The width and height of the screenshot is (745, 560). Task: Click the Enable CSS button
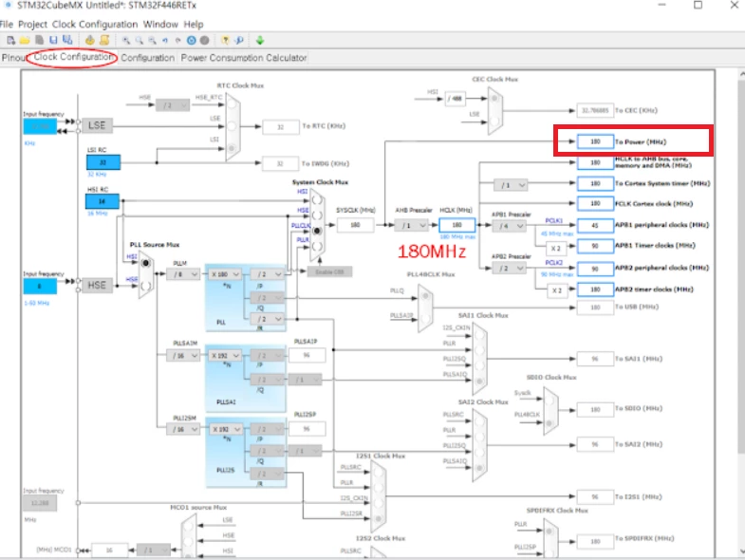pyautogui.click(x=329, y=271)
